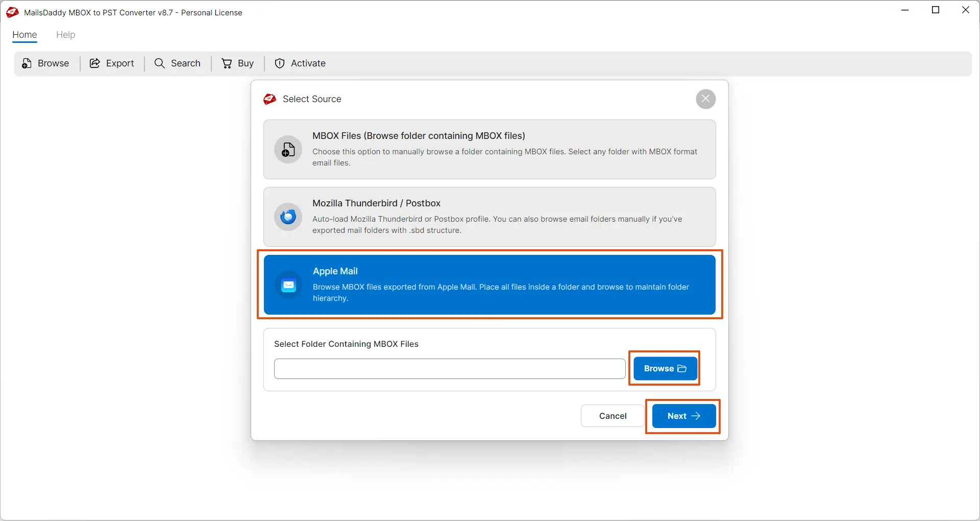Choose the Mozilla Thunderbird / Postbox source

[489, 217]
